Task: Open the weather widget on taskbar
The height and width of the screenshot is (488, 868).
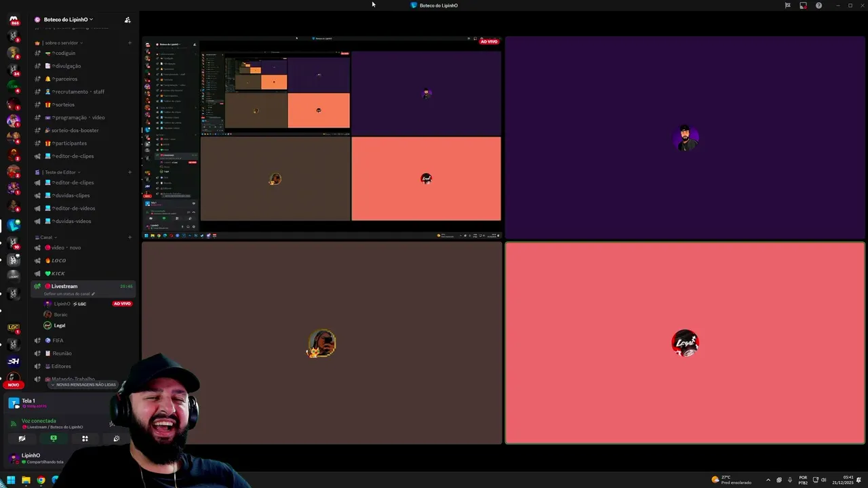Action: [x=731, y=480]
